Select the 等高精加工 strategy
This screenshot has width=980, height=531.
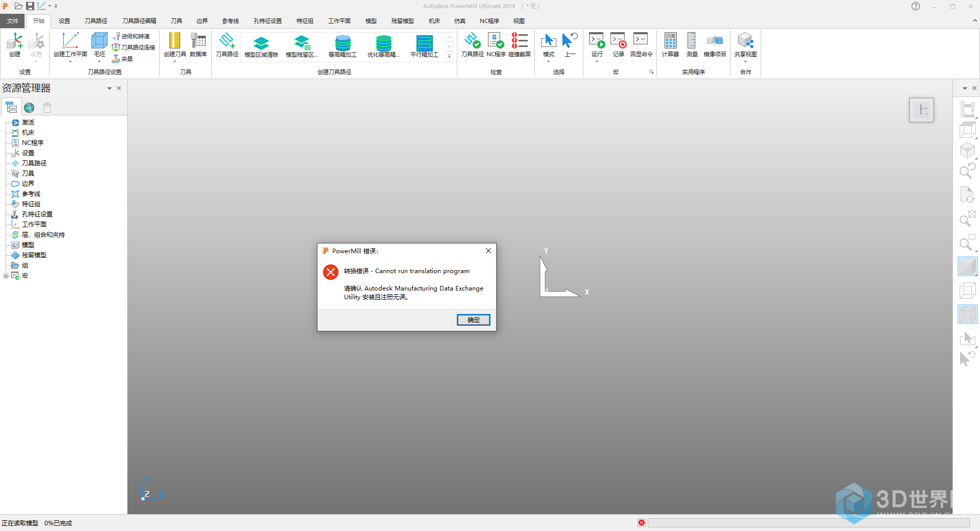point(342,46)
